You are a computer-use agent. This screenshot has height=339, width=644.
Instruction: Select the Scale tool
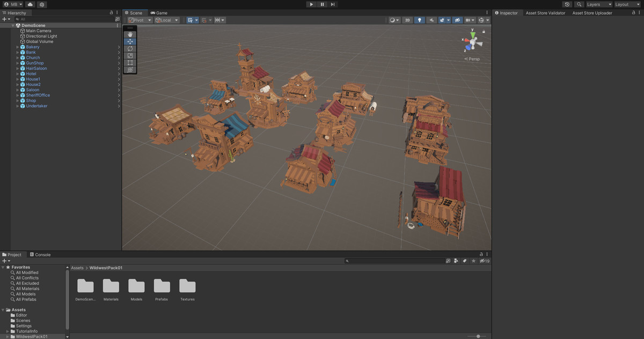coord(130,55)
